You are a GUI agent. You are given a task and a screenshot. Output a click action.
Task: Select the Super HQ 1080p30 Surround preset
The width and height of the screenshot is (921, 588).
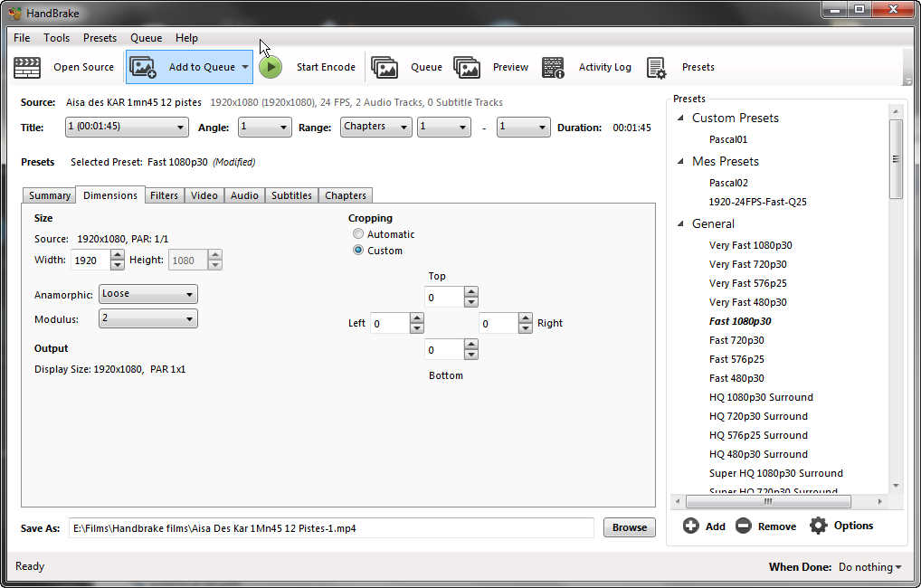coord(776,473)
